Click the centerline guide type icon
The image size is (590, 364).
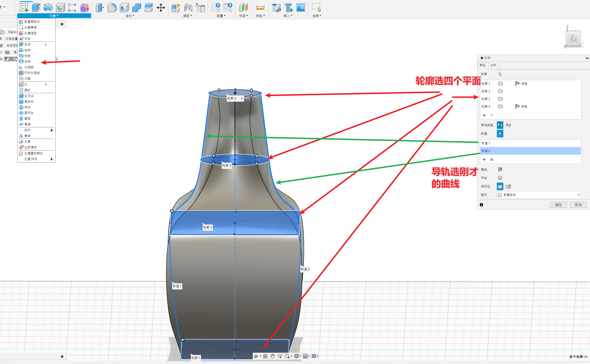click(508, 125)
